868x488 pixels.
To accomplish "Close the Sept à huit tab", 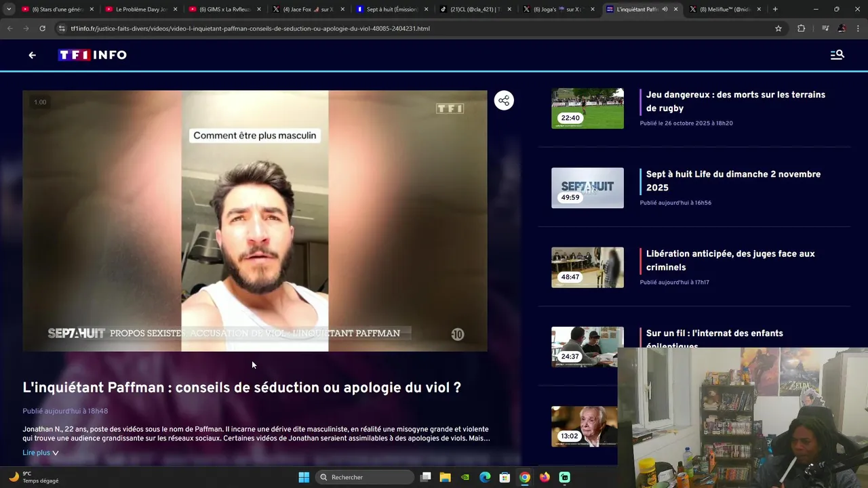I will [x=426, y=9].
